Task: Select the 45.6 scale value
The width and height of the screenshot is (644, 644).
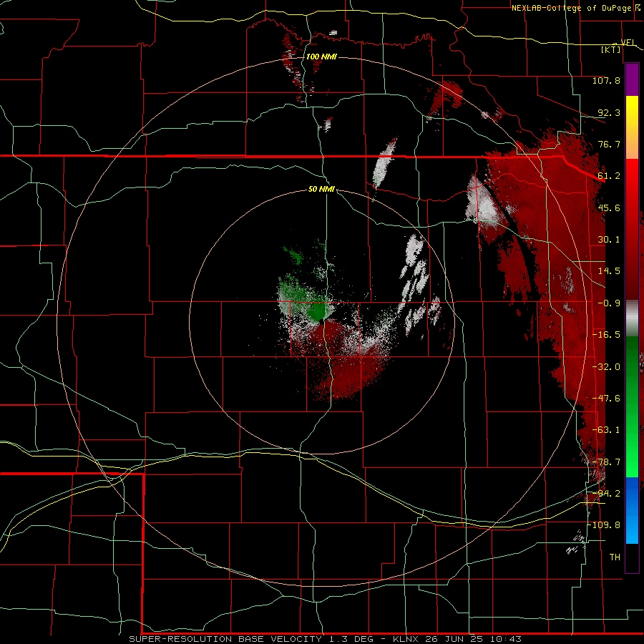Action: pyautogui.click(x=609, y=208)
